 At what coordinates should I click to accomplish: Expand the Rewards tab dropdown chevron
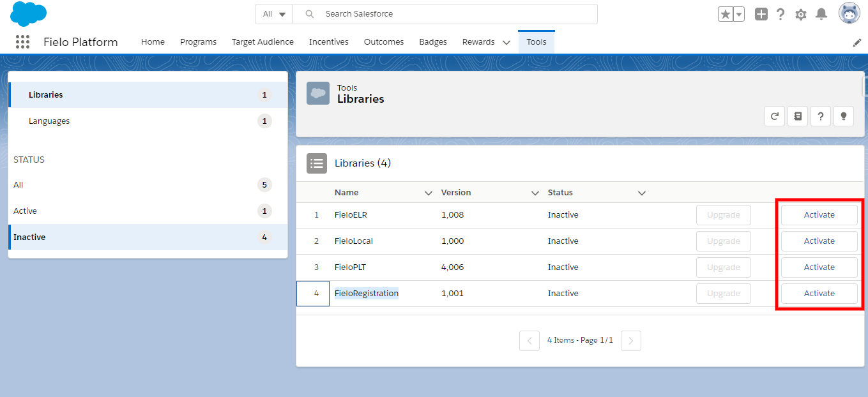pyautogui.click(x=506, y=42)
